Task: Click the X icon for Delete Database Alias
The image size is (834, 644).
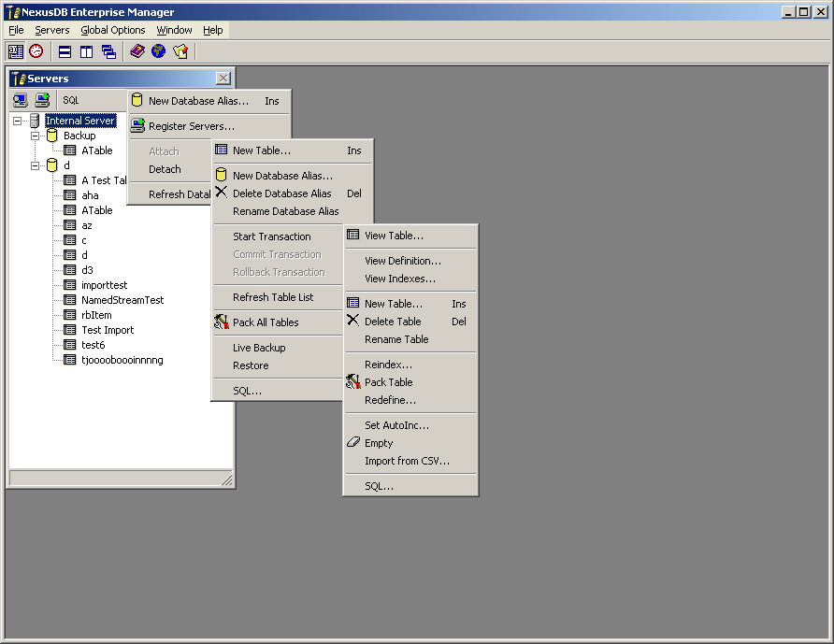Action: 222,192
